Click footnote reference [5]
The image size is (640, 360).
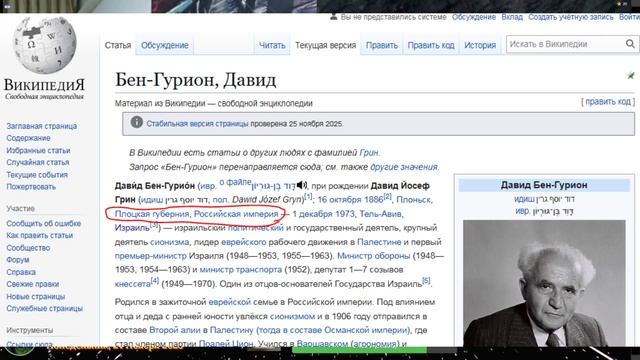pyautogui.click(x=426, y=280)
